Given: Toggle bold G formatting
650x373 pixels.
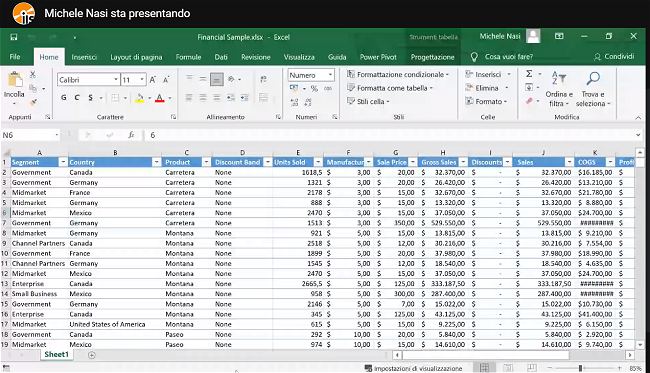Looking at the screenshot, I should pyautogui.click(x=64, y=98).
